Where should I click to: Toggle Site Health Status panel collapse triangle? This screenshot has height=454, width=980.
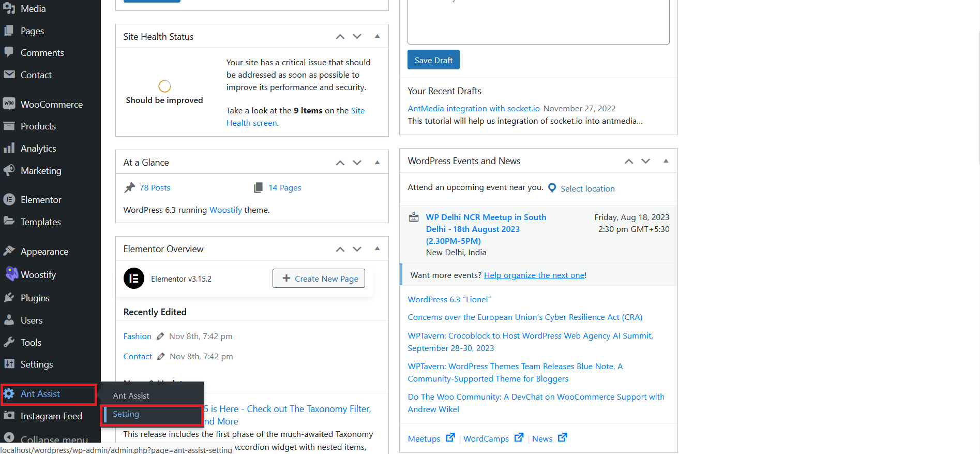(x=378, y=36)
